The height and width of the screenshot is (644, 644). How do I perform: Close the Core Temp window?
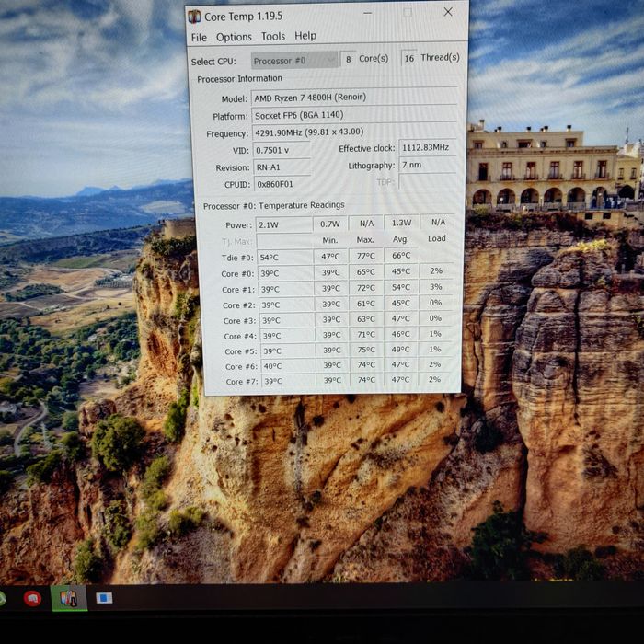pyautogui.click(x=448, y=12)
